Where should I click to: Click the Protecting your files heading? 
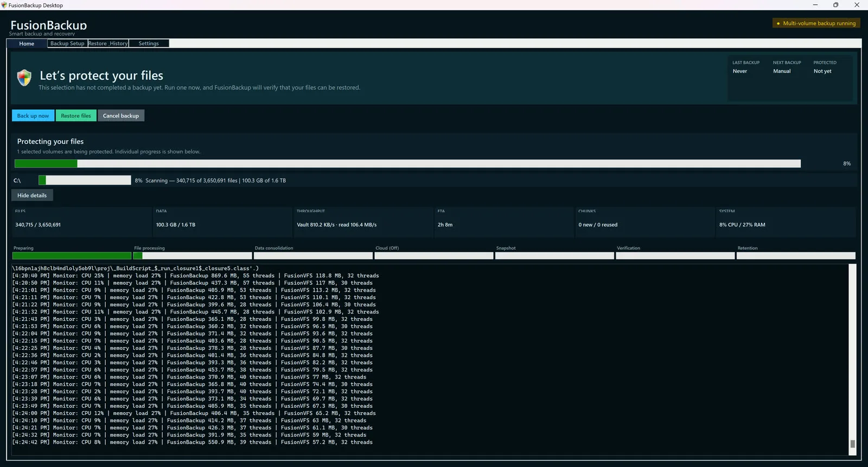click(x=50, y=142)
